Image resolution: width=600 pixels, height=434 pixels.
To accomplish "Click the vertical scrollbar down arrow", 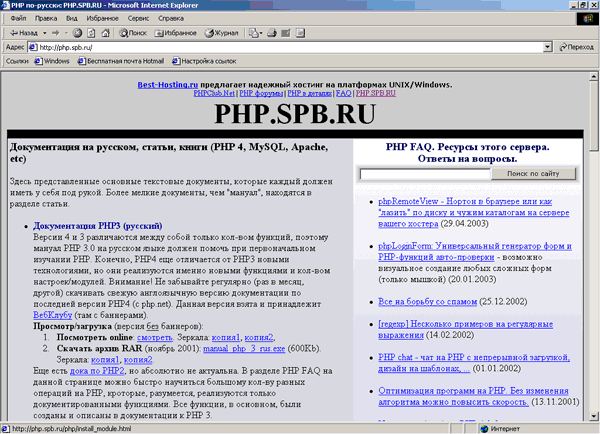I will (593, 416).
